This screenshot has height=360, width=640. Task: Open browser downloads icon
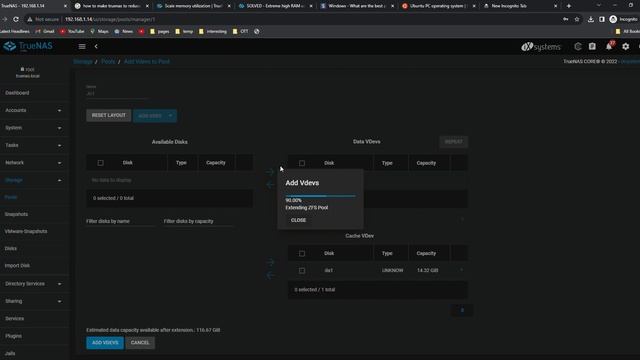591,19
